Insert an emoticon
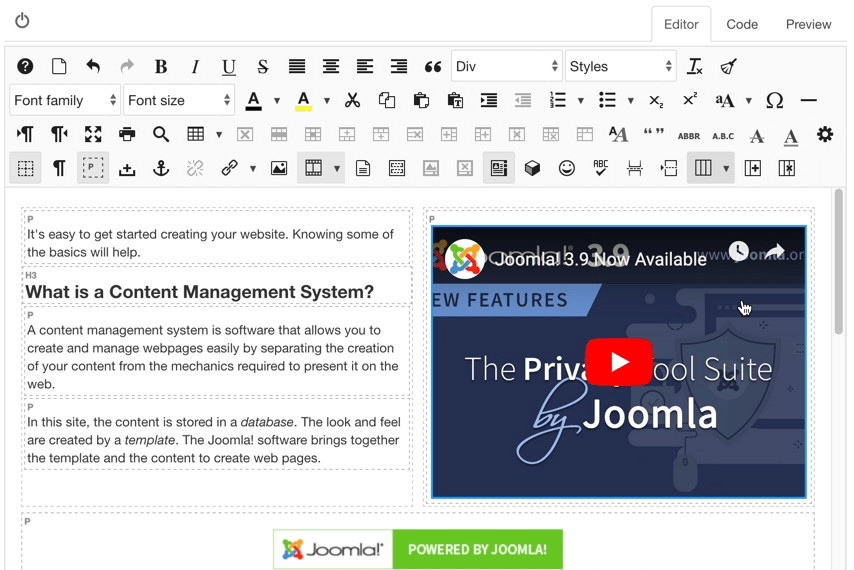 [566, 168]
